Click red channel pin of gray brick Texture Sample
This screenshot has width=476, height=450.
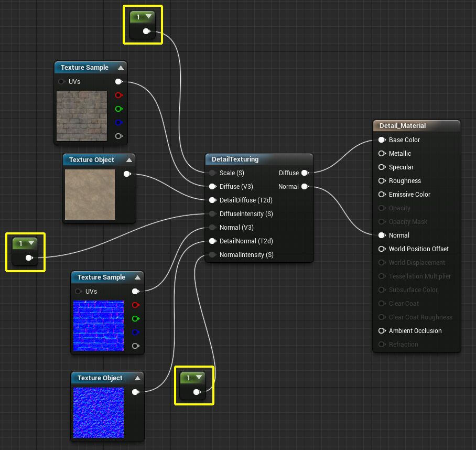[x=118, y=95]
